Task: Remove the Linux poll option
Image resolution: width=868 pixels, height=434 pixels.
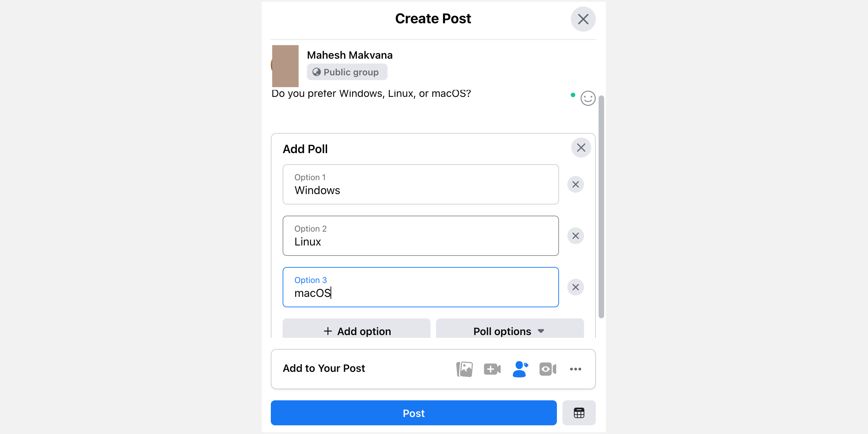Action: pos(575,236)
